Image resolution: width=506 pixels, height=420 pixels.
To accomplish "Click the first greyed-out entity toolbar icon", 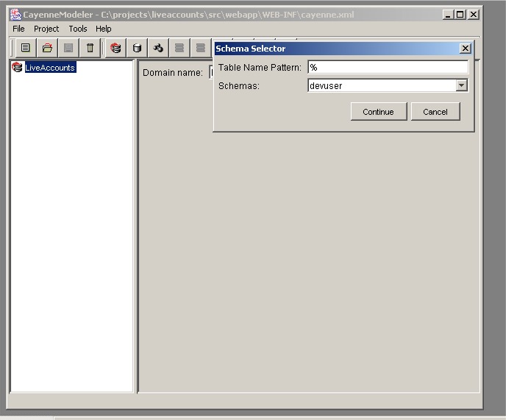I will pyautogui.click(x=179, y=48).
